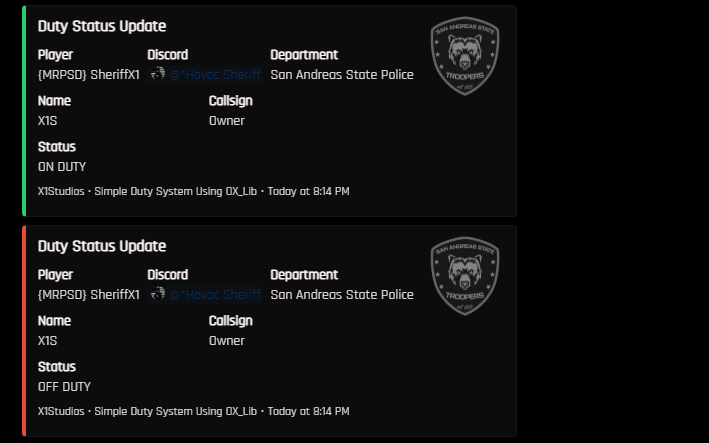709x443 pixels.
Task: Select the ON DUTY status text
Action: click(62, 167)
